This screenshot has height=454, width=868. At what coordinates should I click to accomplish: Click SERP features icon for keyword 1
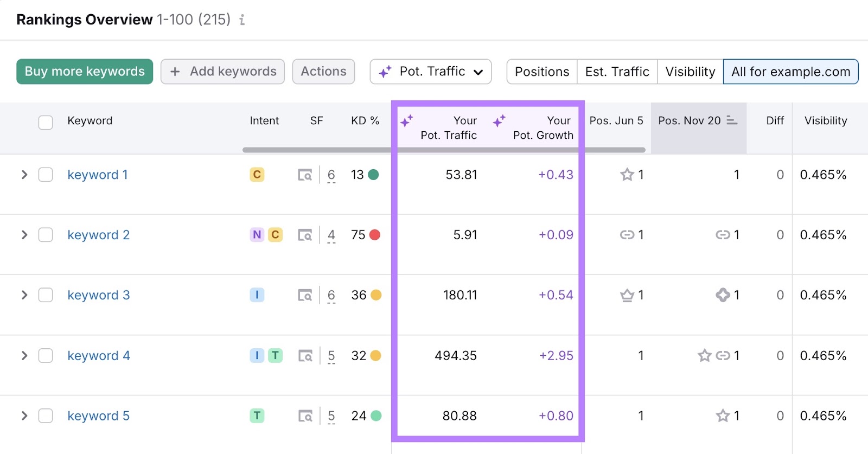pyautogui.click(x=305, y=175)
